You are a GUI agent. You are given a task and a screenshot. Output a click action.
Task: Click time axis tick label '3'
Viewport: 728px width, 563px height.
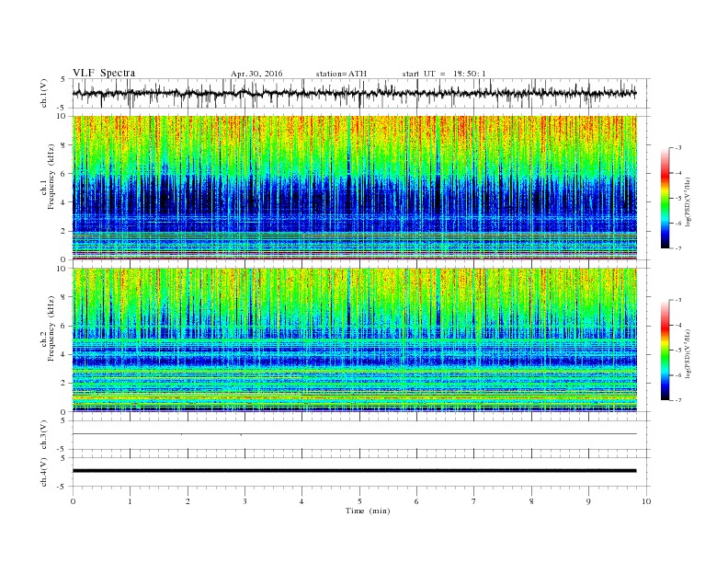pyautogui.click(x=245, y=501)
